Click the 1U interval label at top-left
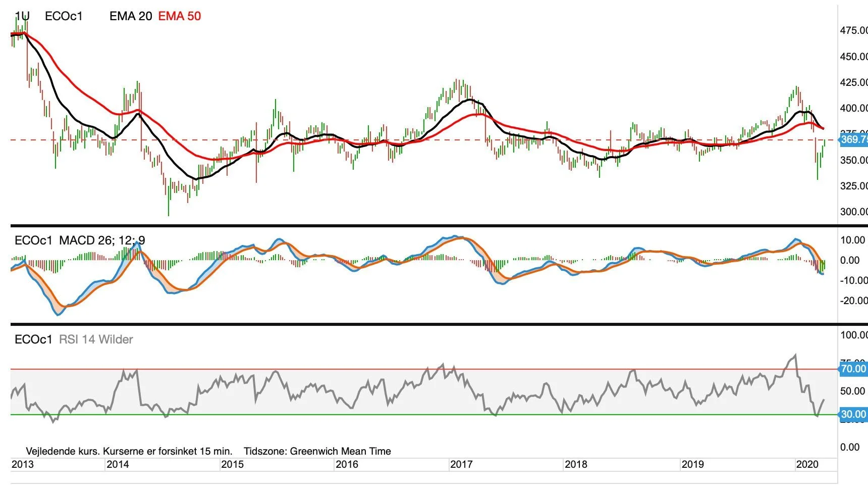This screenshot has height=489, width=868. pos(22,16)
